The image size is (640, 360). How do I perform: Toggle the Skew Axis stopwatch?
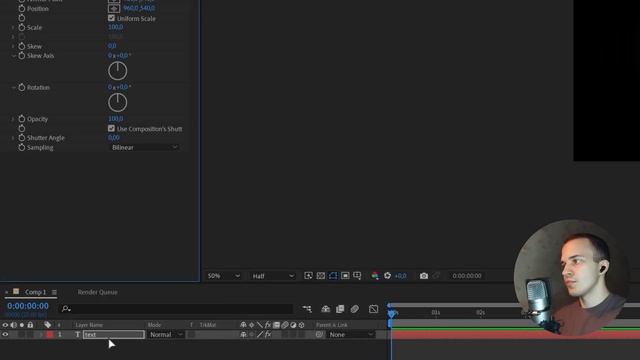coord(22,56)
